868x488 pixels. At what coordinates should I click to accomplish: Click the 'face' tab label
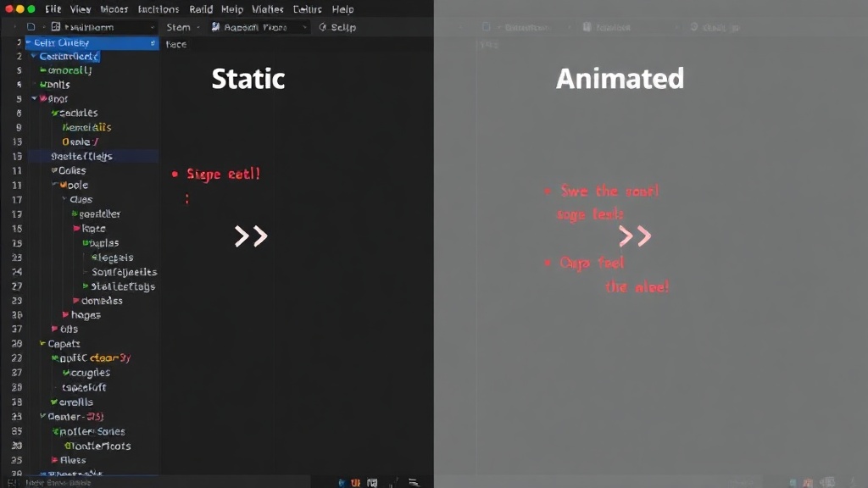pyautogui.click(x=176, y=44)
